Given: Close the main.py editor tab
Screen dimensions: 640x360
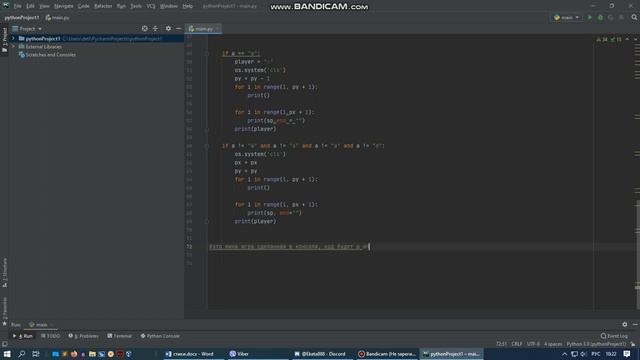Looking at the screenshot, I should coord(217,29).
